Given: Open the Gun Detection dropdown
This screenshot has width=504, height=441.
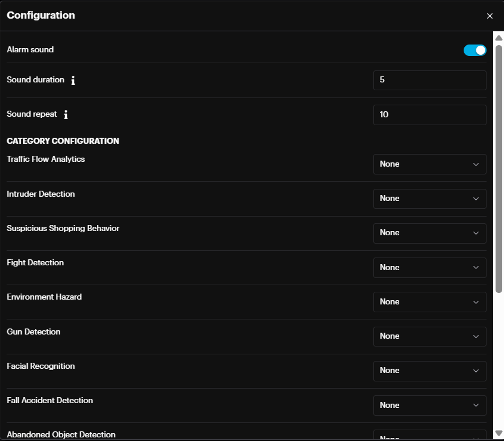Looking at the screenshot, I should (x=429, y=336).
